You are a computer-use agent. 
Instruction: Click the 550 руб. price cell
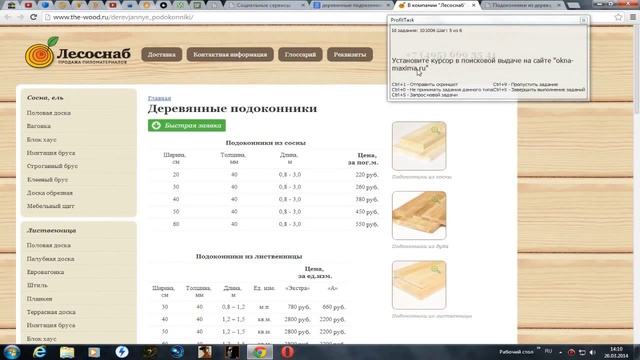pos(367,224)
